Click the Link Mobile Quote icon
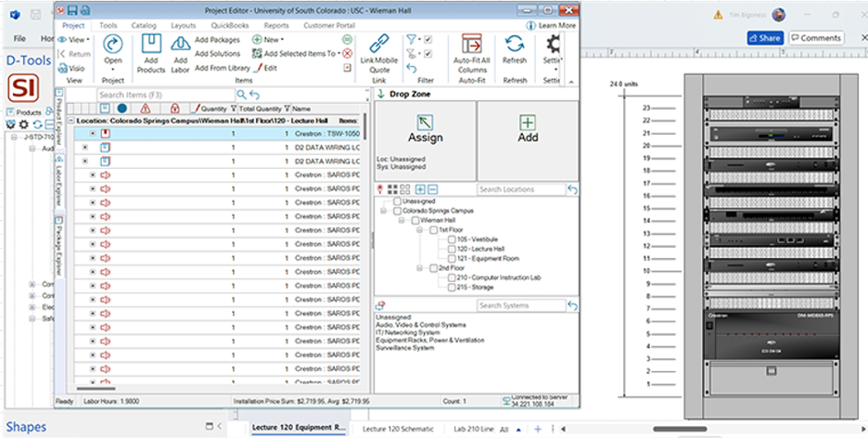868x438 pixels. coord(379,45)
